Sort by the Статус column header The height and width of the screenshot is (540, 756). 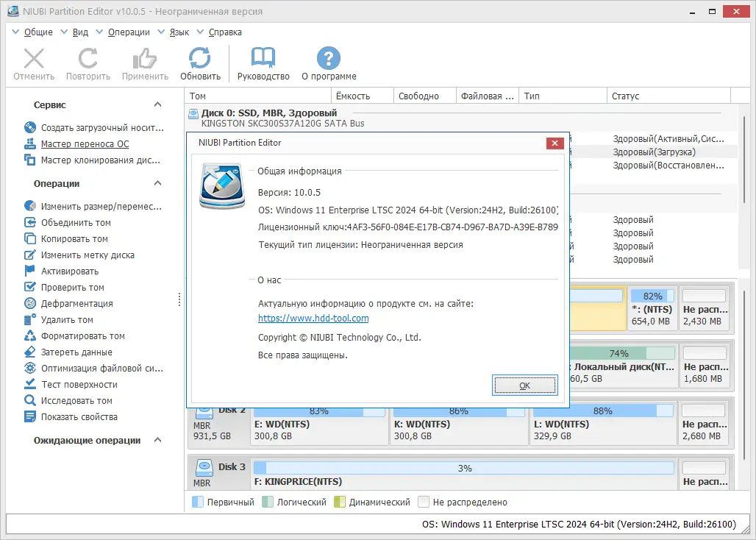click(x=668, y=96)
